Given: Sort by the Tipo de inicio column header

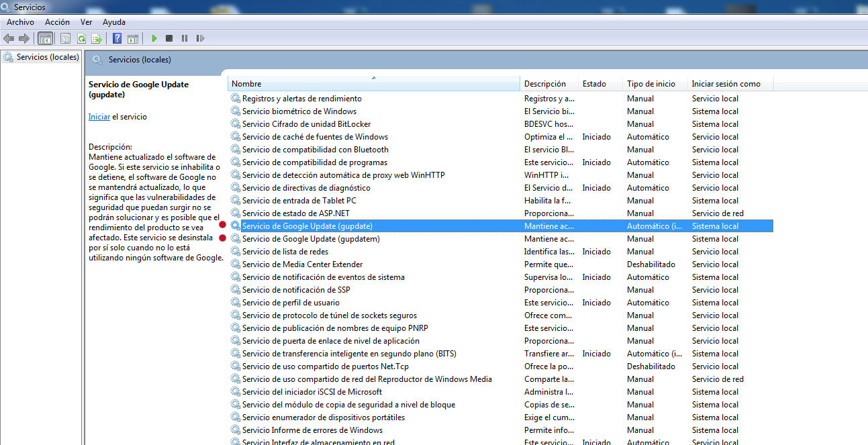Looking at the screenshot, I should coord(655,84).
